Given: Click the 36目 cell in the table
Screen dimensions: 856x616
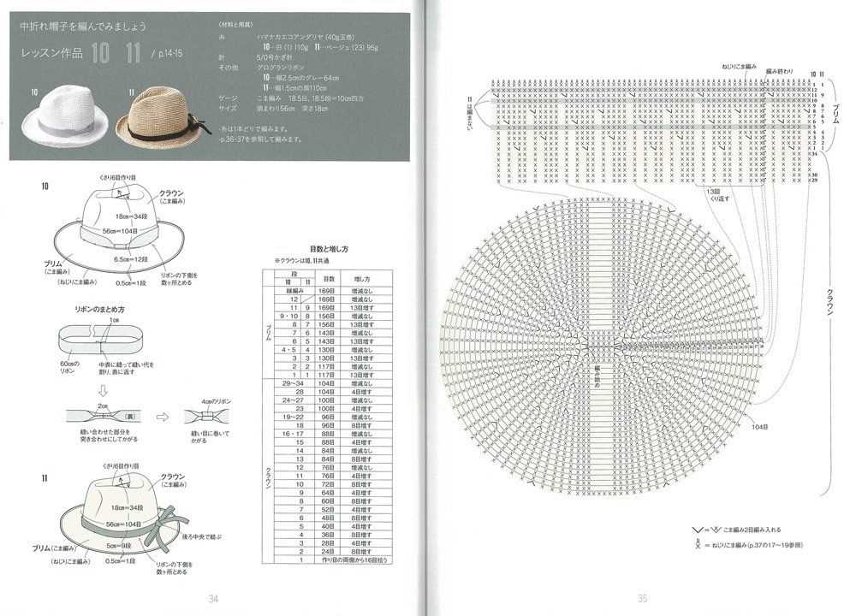Looking at the screenshot, I should [x=328, y=535].
